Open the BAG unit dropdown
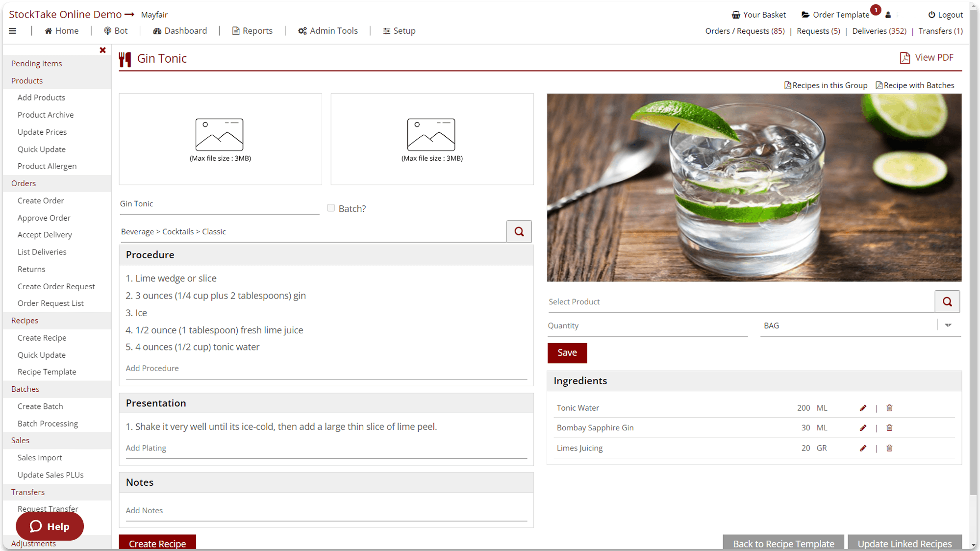The width and height of the screenshot is (980, 551). 948,325
